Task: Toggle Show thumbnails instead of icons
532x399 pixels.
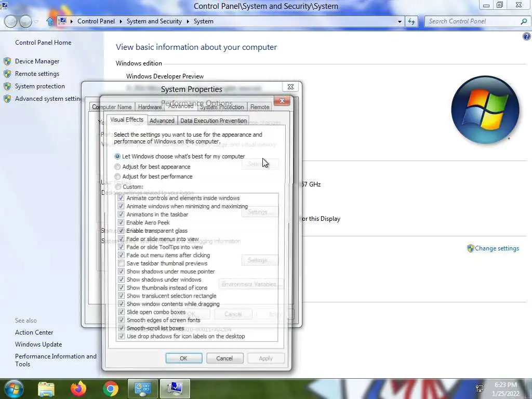Action: point(121,288)
